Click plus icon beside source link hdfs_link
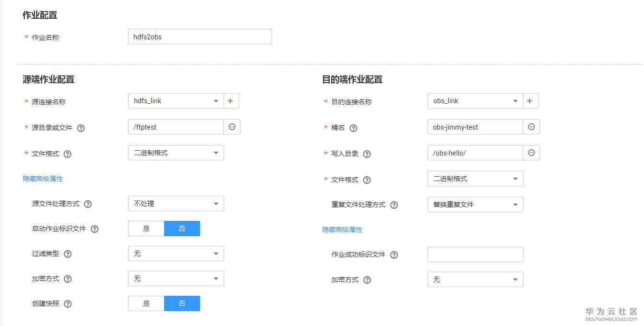The image size is (644, 326). click(231, 101)
